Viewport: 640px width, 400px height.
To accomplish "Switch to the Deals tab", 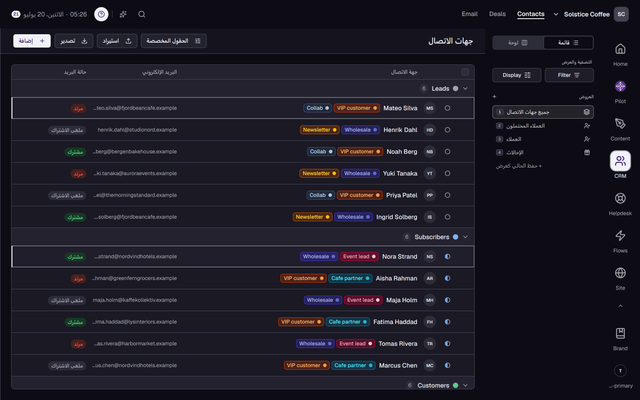I will tap(497, 14).
